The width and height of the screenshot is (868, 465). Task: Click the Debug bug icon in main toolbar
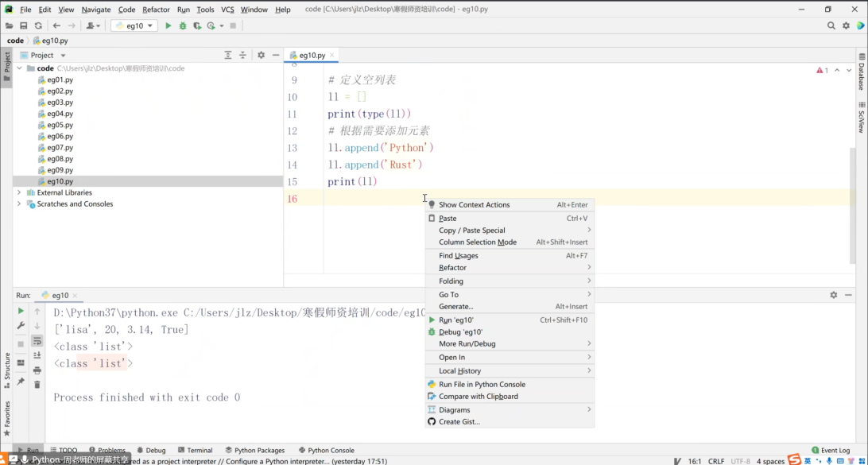pos(183,25)
